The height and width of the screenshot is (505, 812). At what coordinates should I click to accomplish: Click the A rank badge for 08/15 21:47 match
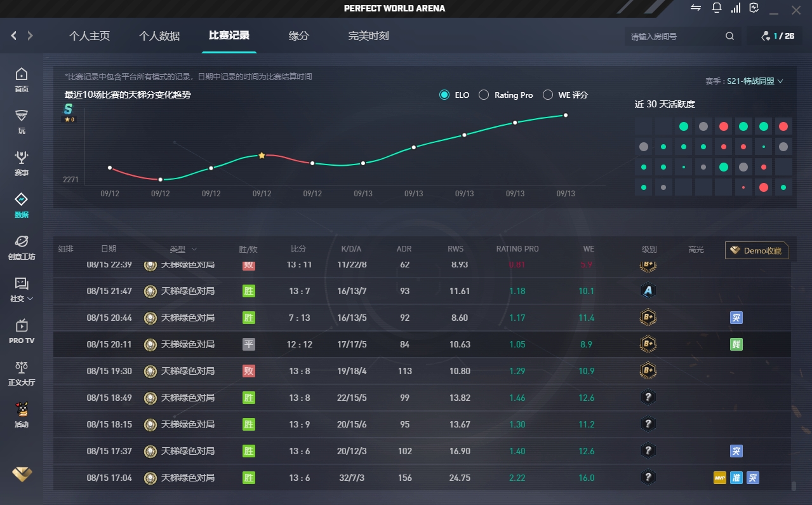pyautogui.click(x=648, y=291)
